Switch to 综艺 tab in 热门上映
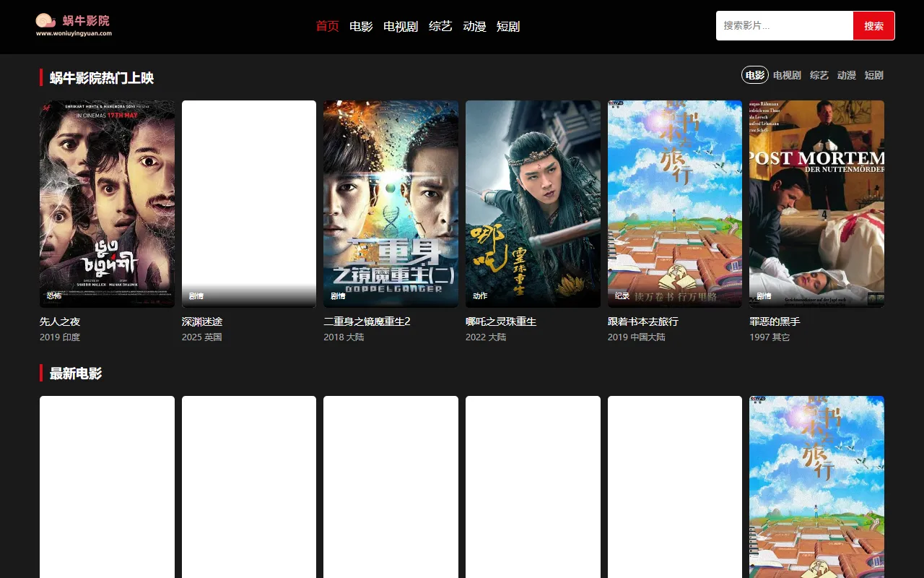This screenshot has width=924, height=578. pyautogui.click(x=819, y=75)
